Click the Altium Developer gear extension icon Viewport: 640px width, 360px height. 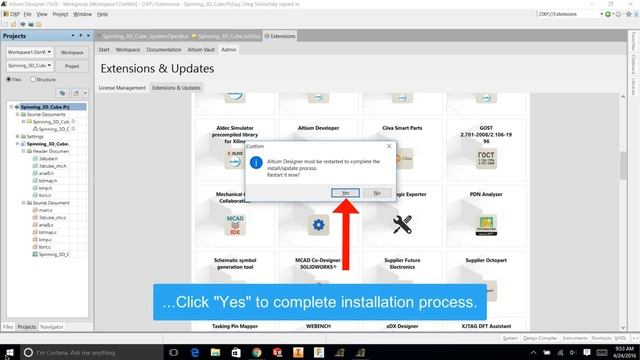[318, 225]
